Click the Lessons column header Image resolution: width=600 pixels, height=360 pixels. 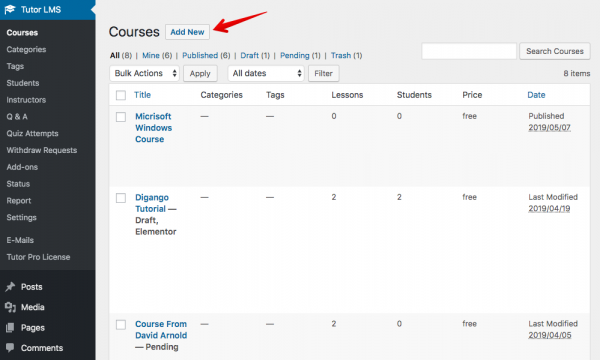[347, 95]
